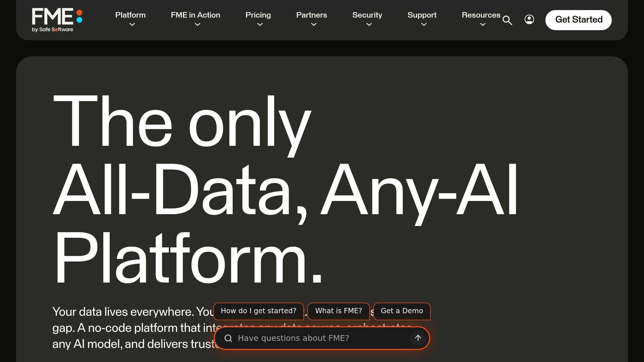Open the FME in Action menu
The image size is (644, 362).
coord(195,15)
